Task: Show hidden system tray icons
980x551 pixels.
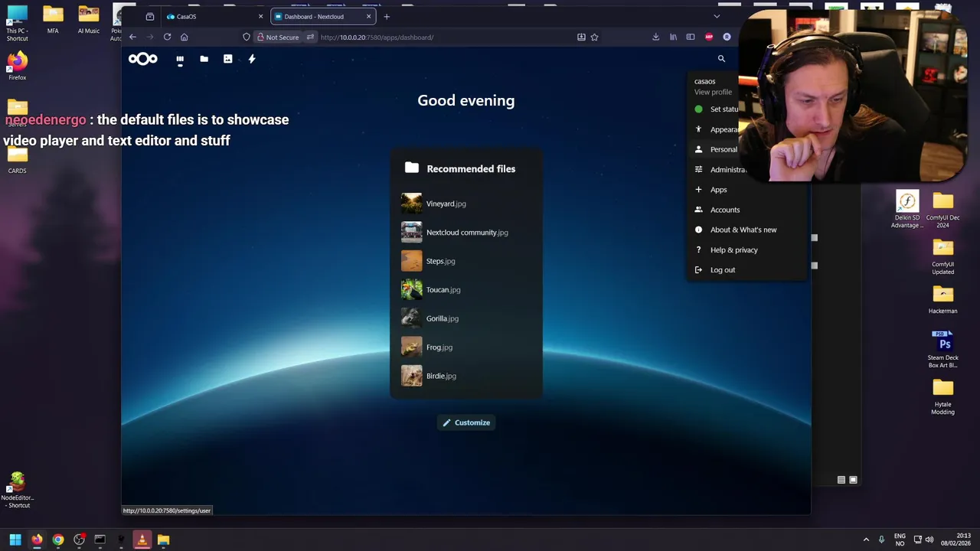Action: 866,540
